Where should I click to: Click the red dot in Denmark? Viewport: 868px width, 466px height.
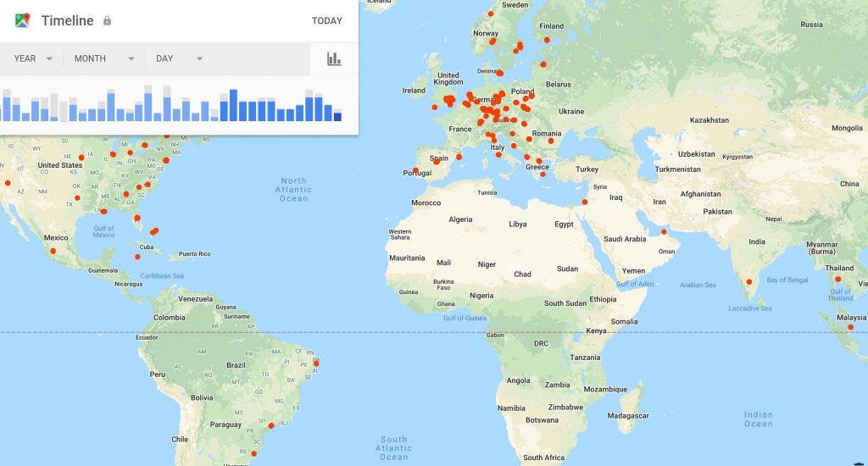[x=499, y=73]
